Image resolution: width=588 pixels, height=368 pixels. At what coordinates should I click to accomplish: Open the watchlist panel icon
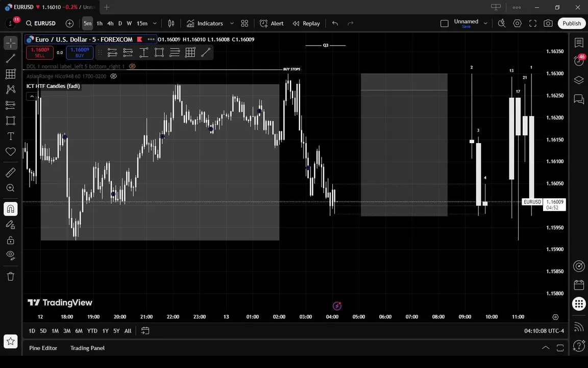[x=579, y=42]
